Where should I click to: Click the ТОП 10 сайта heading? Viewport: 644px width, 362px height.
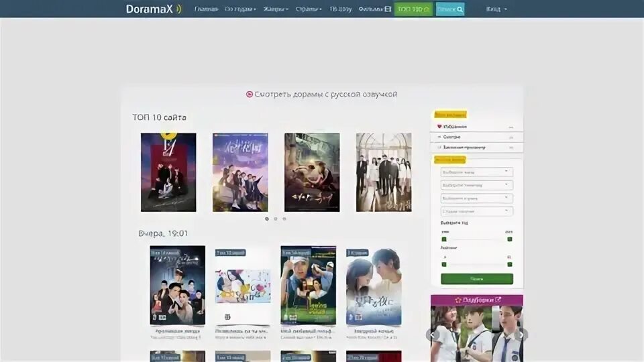click(160, 117)
